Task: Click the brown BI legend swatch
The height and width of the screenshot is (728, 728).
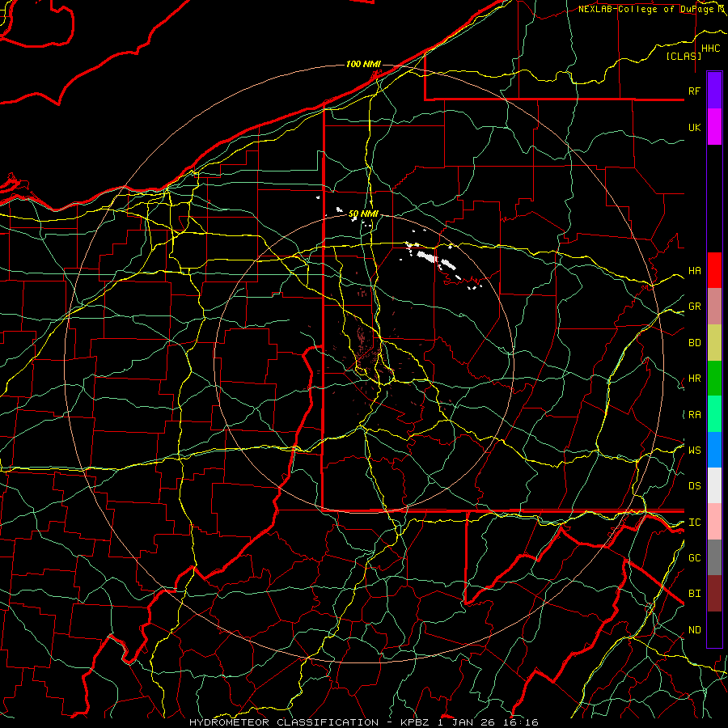Action: (714, 594)
